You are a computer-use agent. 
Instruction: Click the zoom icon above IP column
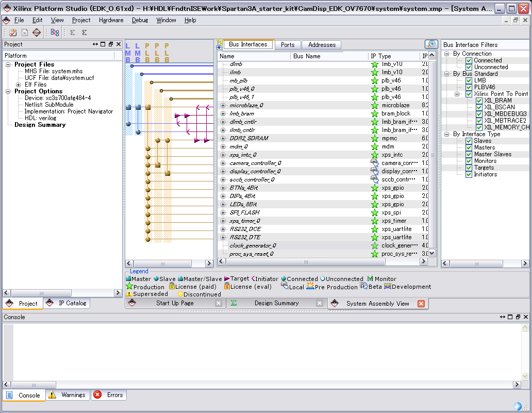pyautogui.click(x=431, y=44)
